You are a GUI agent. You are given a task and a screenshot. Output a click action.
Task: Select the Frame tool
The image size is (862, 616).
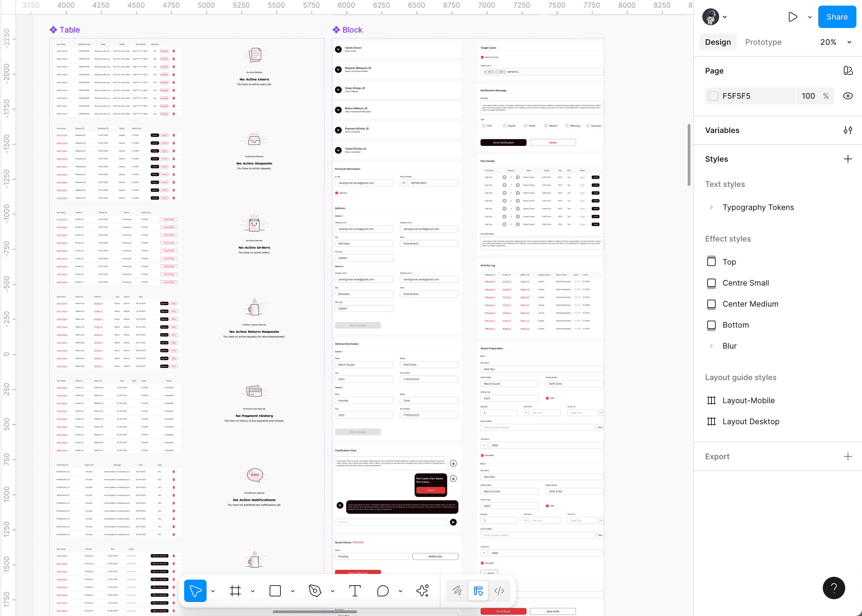[x=235, y=590]
